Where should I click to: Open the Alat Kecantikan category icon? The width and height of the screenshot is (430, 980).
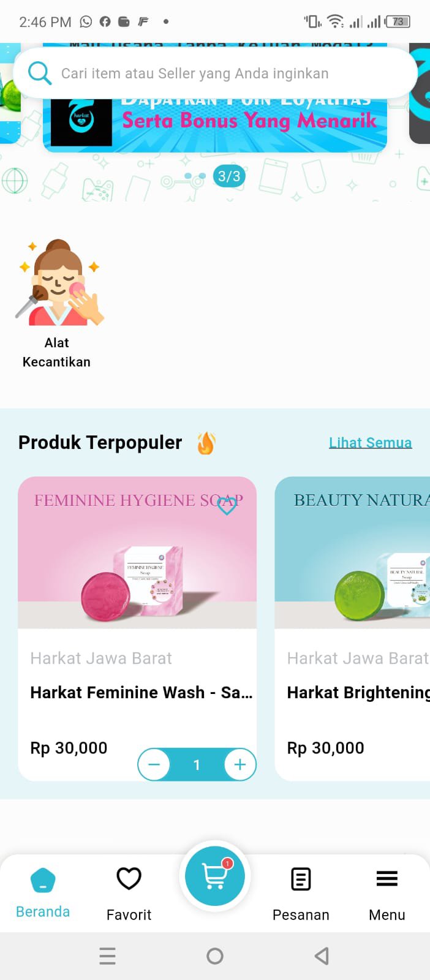(59, 282)
